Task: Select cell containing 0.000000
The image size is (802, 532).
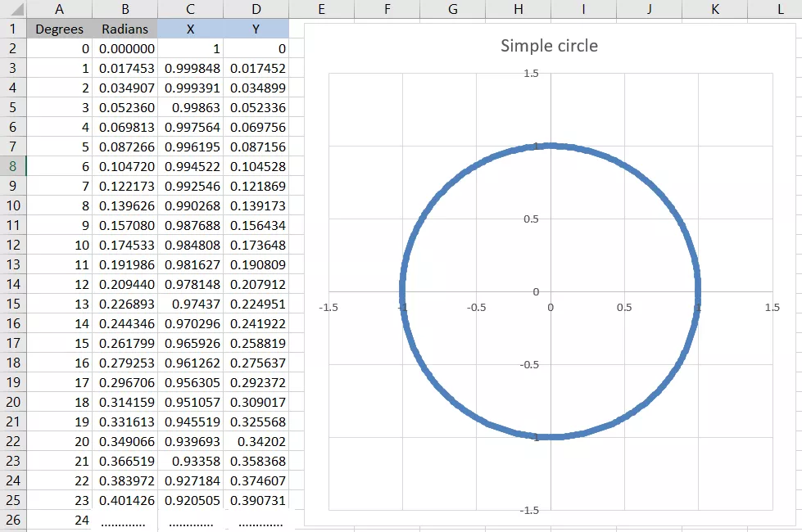Action: [125, 48]
